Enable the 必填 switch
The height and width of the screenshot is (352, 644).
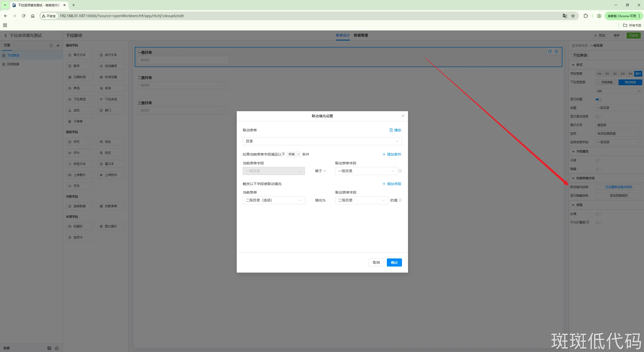pos(598,214)
